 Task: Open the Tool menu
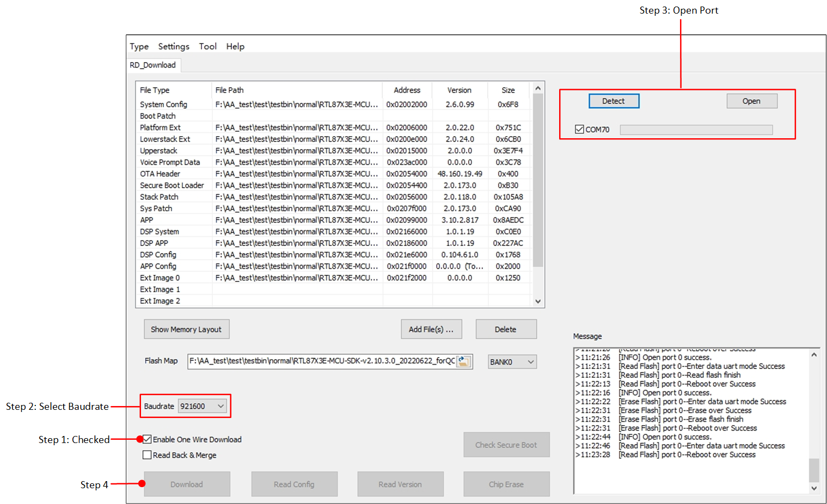pos(207,46)
